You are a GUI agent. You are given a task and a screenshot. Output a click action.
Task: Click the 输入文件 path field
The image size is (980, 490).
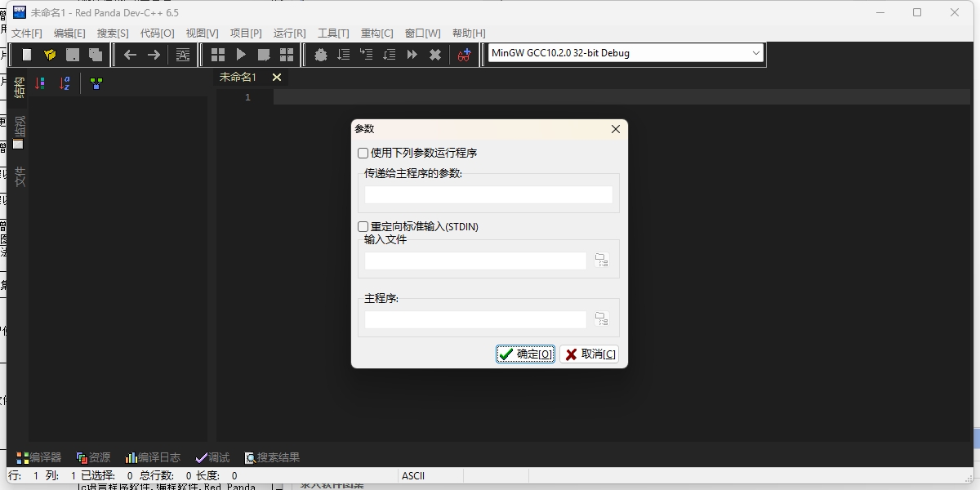pyautogui.click(x=475, y=261)
